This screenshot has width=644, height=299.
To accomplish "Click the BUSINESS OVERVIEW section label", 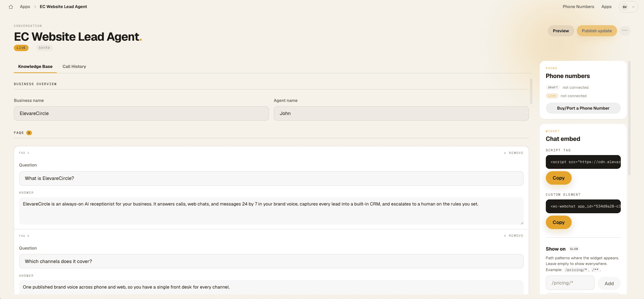I will pyautogui.click(x=35, y=84).
